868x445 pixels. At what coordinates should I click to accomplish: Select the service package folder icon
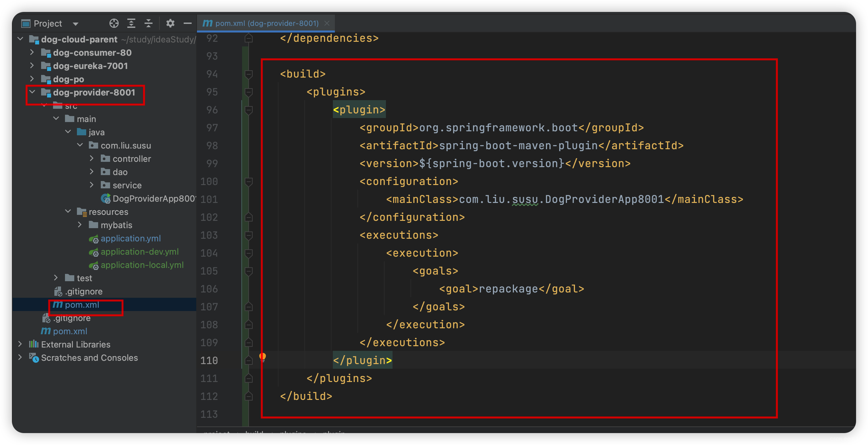[105, 185]
